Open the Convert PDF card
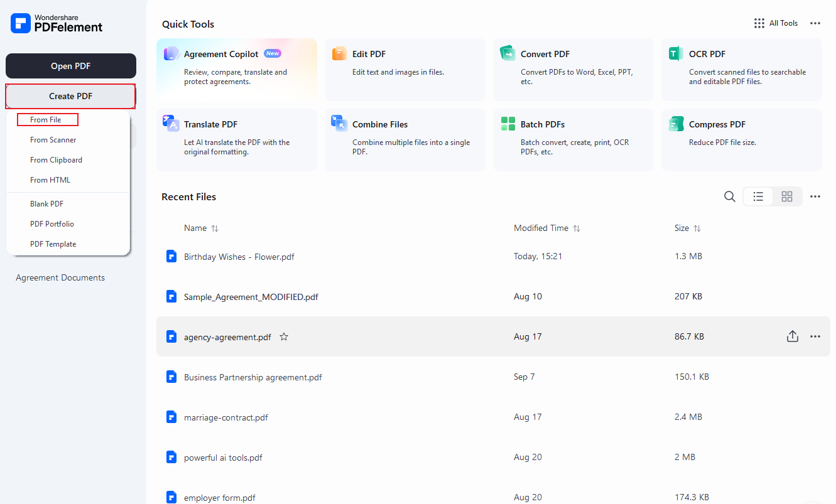The height and width of the screenshot is (504, 836). (573, 70)
